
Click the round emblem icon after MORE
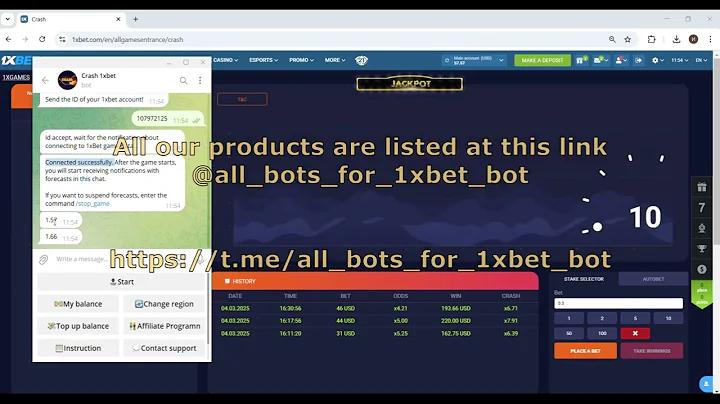(361, 60)
